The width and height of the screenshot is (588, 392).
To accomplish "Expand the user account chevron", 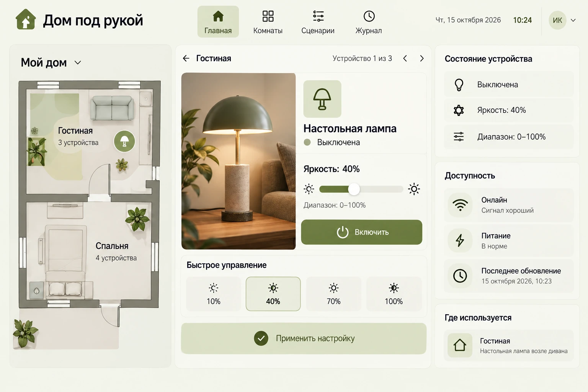I will pos(573,20).
